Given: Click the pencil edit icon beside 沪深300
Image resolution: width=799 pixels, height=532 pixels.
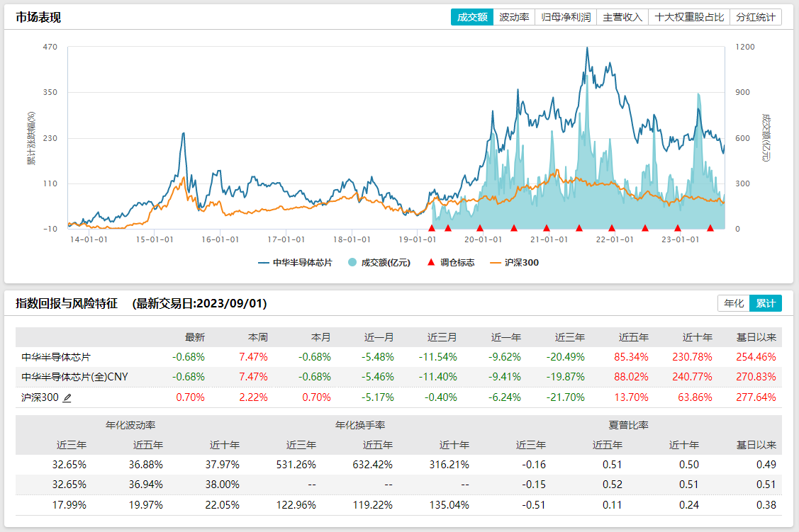Looking at the screenshot, I should pyautogui.click(x=67, y=398).
